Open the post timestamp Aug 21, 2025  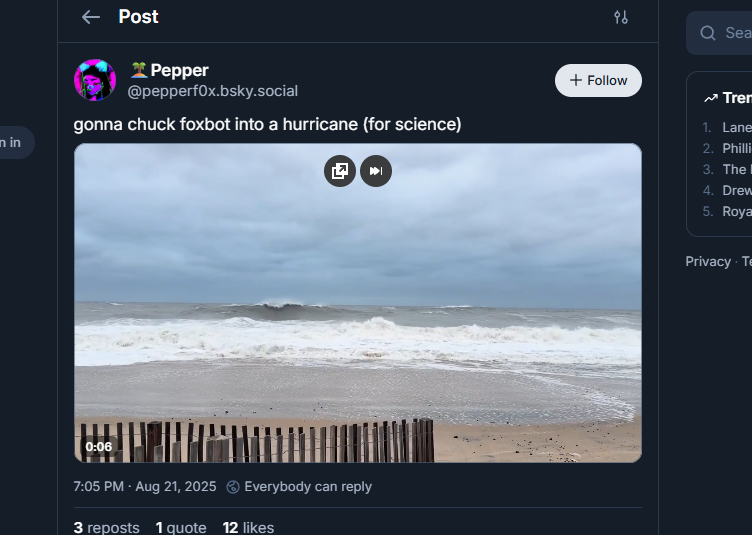click(x=144, y=487)
